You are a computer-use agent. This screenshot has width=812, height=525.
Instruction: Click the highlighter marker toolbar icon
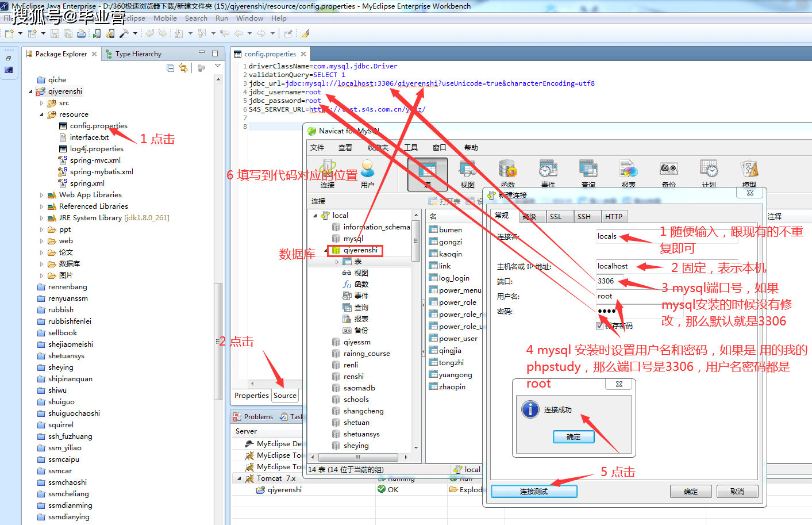(x=305, y=33)
